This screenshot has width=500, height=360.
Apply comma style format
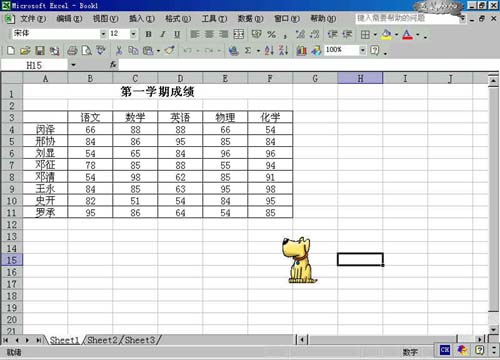285,35
